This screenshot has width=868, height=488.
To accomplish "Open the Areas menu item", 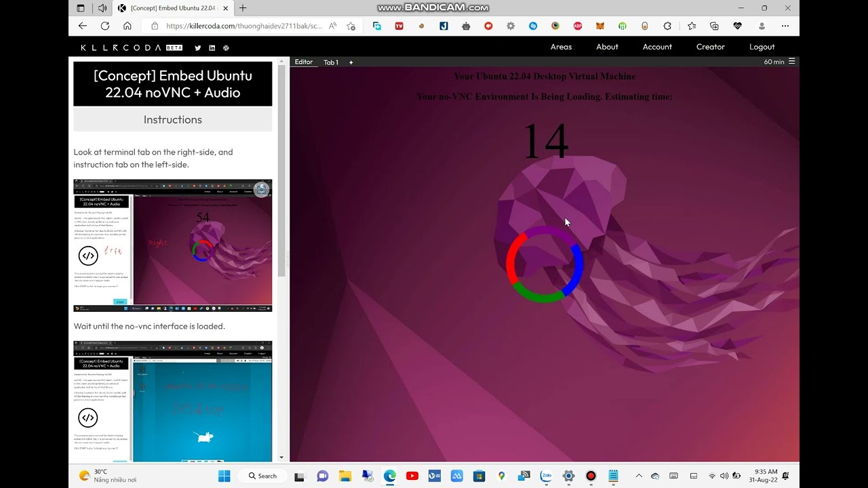I will [x=561, y=47].
